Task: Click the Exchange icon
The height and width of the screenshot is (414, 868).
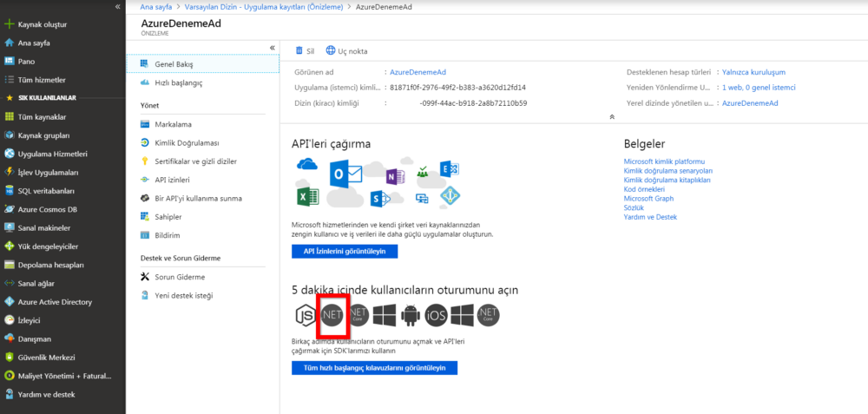Action: click(x=450, y=169)
